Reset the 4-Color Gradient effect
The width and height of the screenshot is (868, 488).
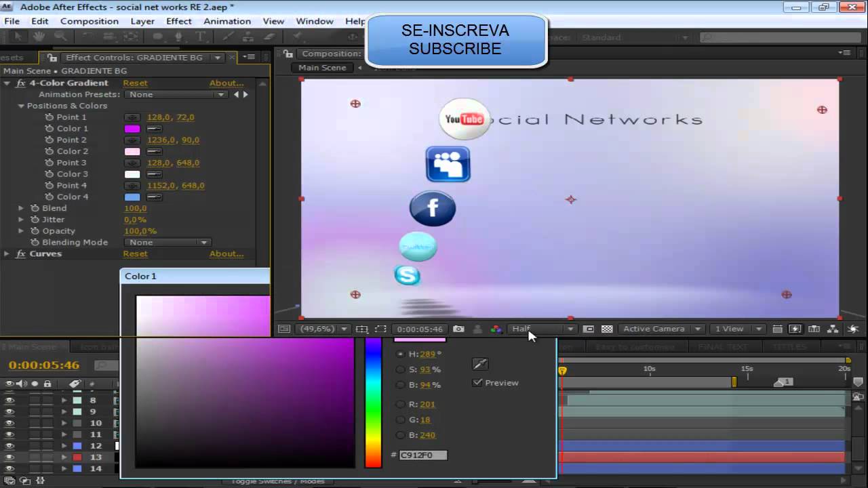[135, 83]
